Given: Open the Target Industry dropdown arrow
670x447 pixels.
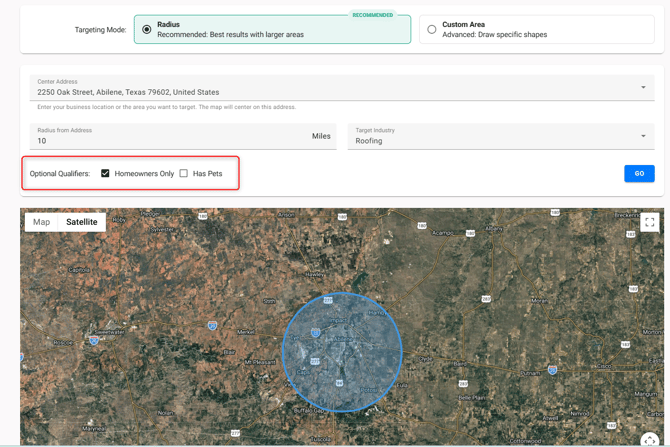Looking at the screenshot, I should 643,136.
